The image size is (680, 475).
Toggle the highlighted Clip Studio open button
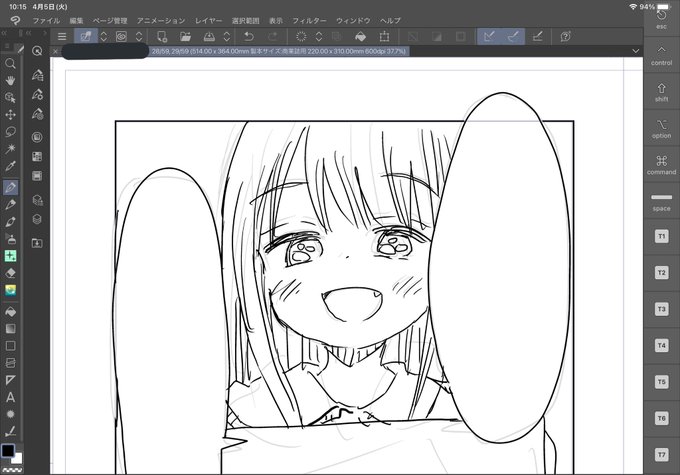click(x=85, y=36)
